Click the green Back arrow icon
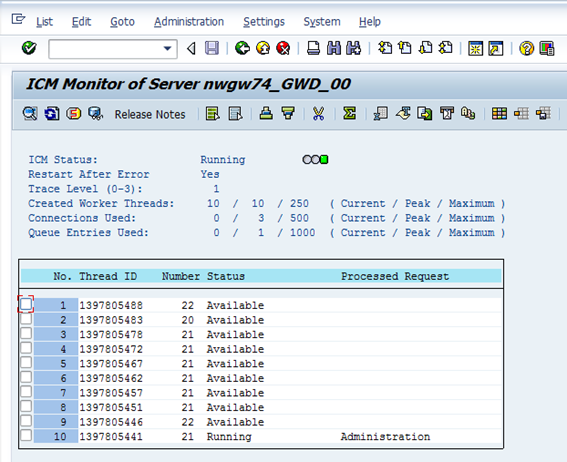The height and width of the screenshot is (462, 567). click(242, 48)
